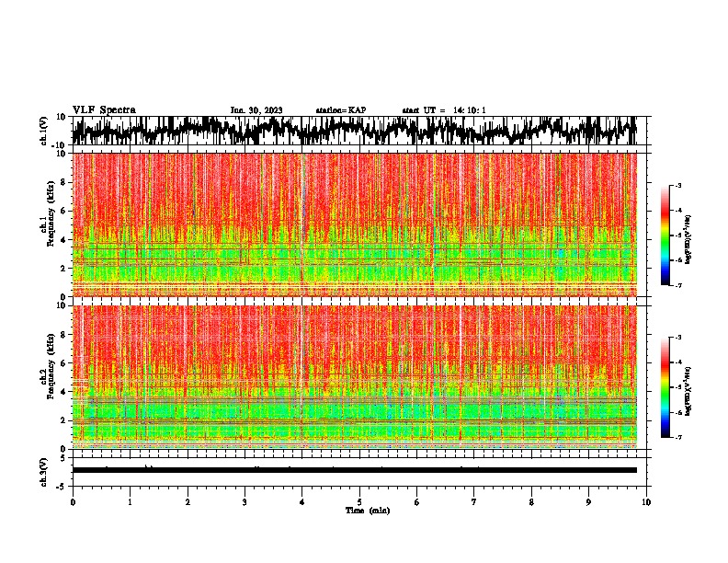Viewport: 728px width, 563px height.
Task: Click the "9" tick on the time axis
Action: click(x=588, y=502)
